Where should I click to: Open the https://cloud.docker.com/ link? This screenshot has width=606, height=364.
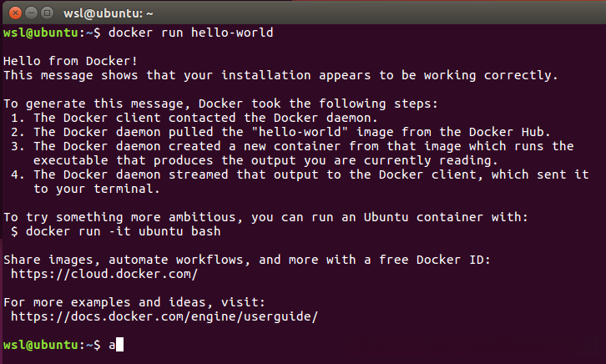tap(104, 273)
